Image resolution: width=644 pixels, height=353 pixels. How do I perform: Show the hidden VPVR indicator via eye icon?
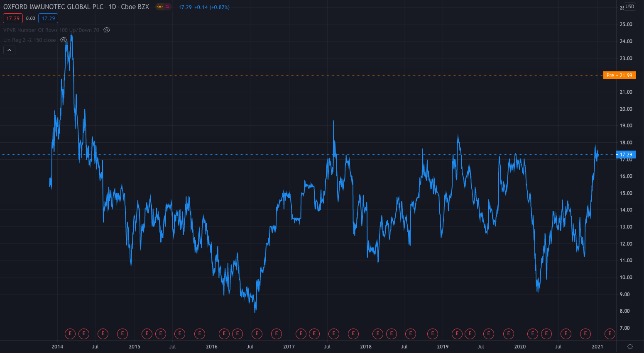point(107,30)
